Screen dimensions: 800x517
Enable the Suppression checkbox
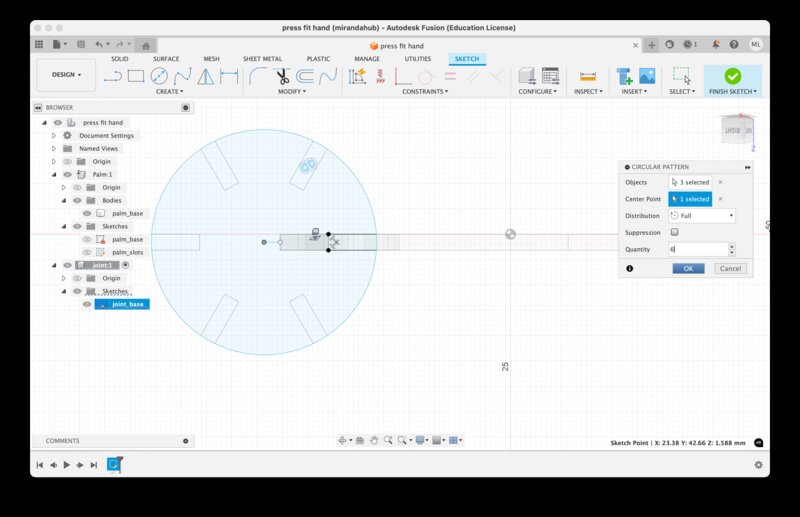(x=674, y=232)
